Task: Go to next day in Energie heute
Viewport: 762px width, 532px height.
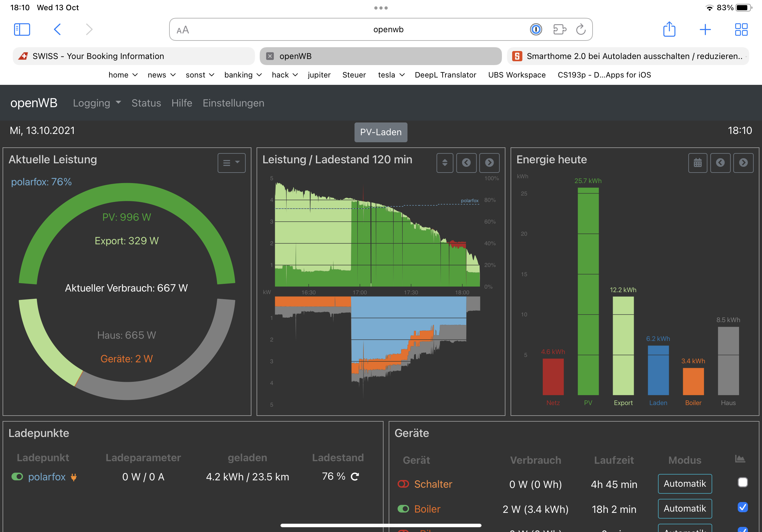Action: (743, 163)
